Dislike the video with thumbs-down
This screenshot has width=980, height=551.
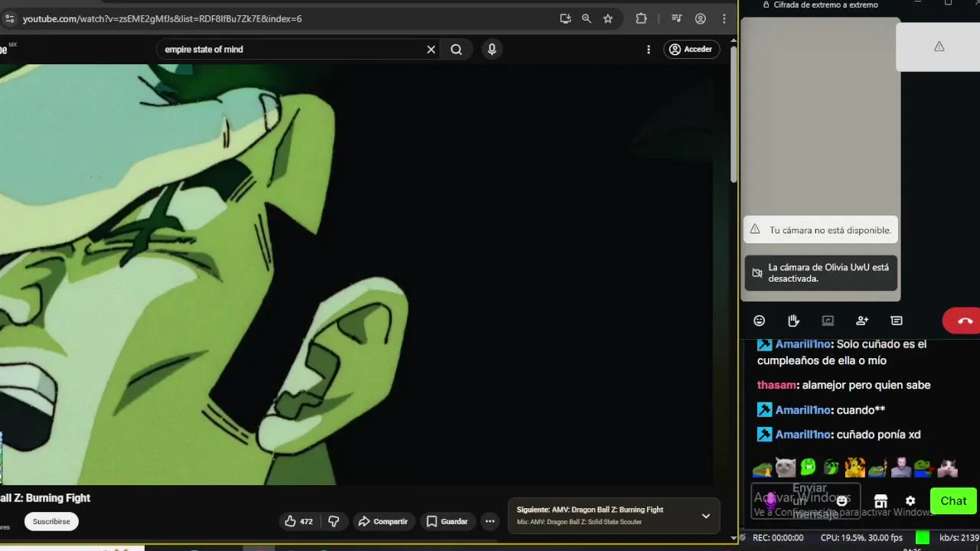click(x=334, y=521)
